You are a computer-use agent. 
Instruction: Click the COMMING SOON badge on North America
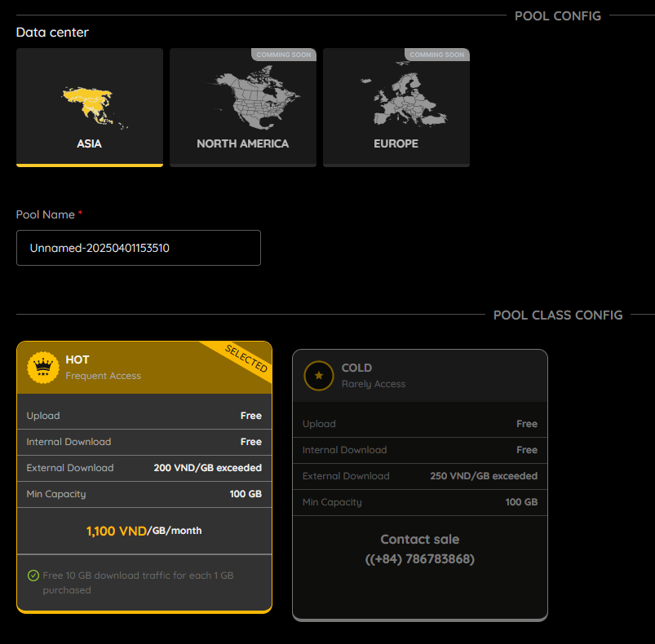point(284,55)
